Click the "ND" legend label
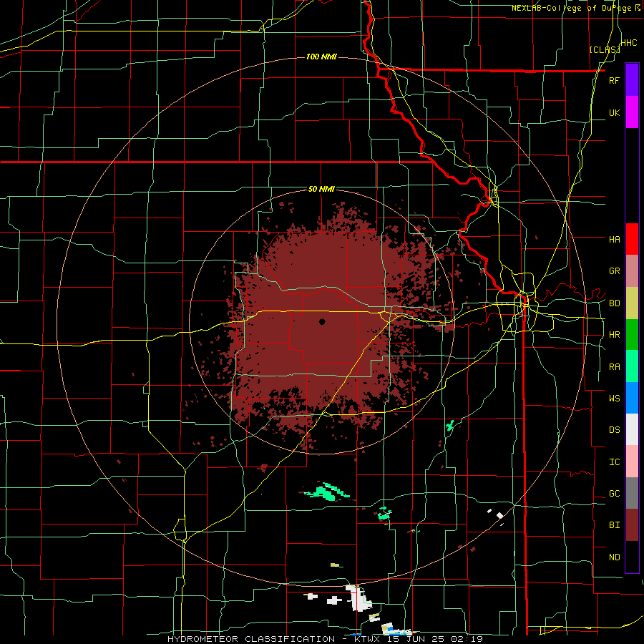Image resolution: width=644 pixels, height=644 pixels. pos(614,557)
